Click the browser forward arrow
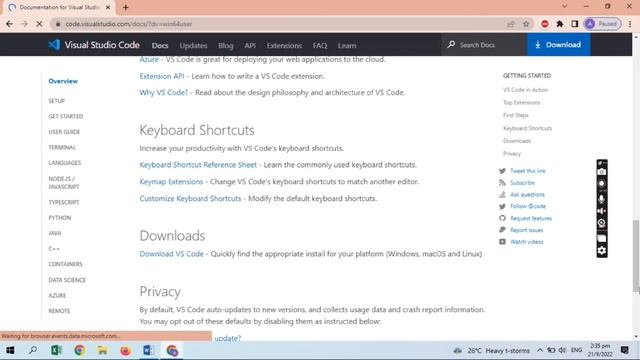 click(x=24, y=24)
